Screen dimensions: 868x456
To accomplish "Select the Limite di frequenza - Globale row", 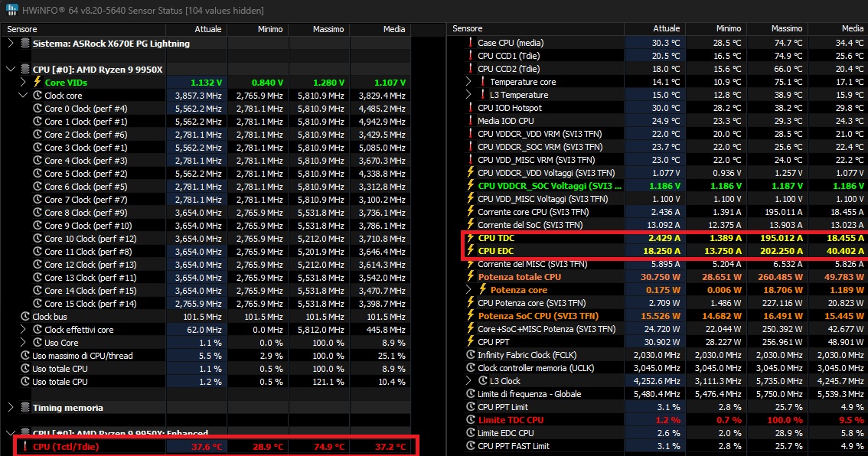I will (x=658, y=394).
